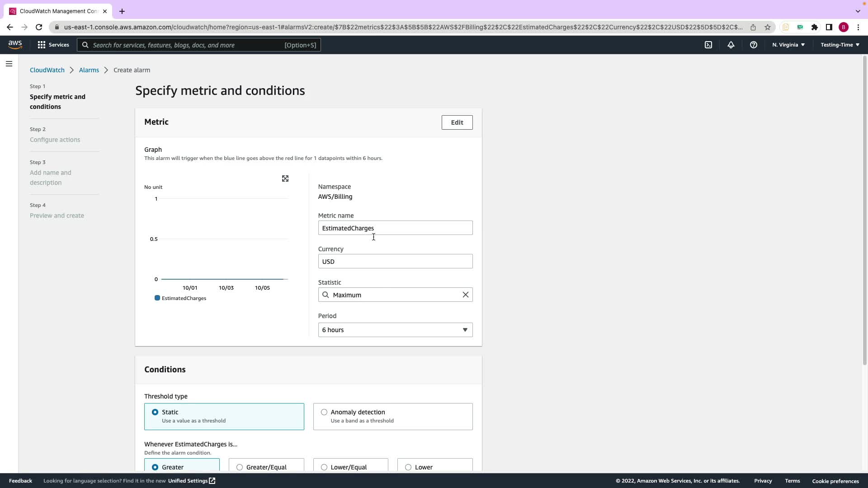Click the Edit metric button

pos(457,122)
